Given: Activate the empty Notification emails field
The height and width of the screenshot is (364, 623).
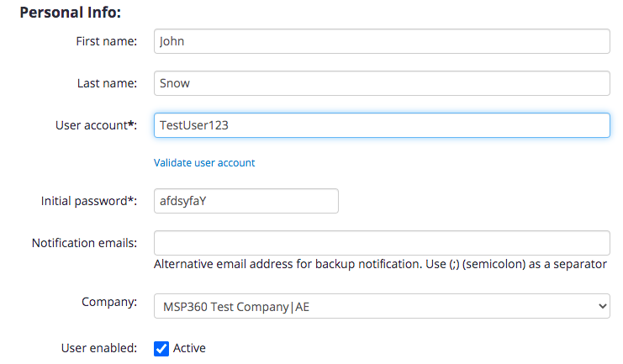Looking at the screenshot, I should point(382,243).
